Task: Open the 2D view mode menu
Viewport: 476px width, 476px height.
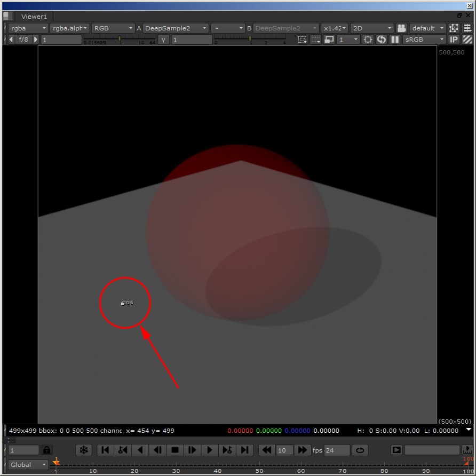Action: 372,28
